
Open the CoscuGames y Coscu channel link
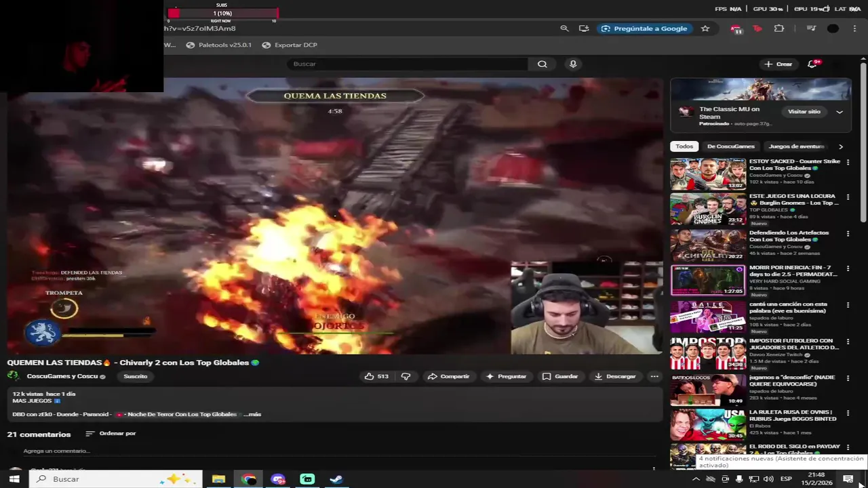62,376
